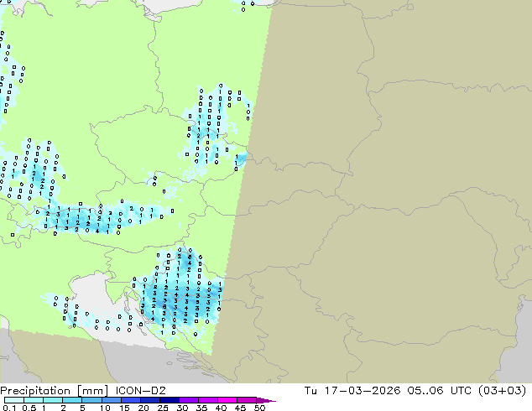The image size is (532, 411).
Task: Click the legend label '20'
Action: (143, 408)
